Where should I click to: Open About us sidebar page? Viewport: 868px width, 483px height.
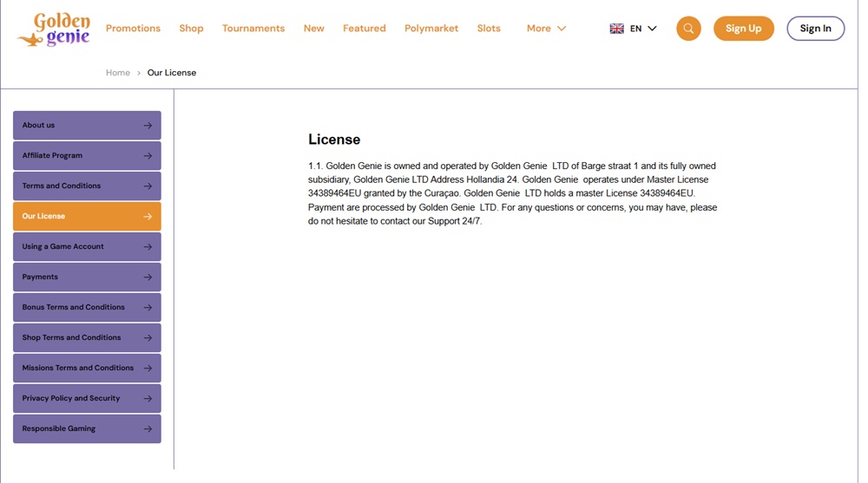tap(87, 125)
